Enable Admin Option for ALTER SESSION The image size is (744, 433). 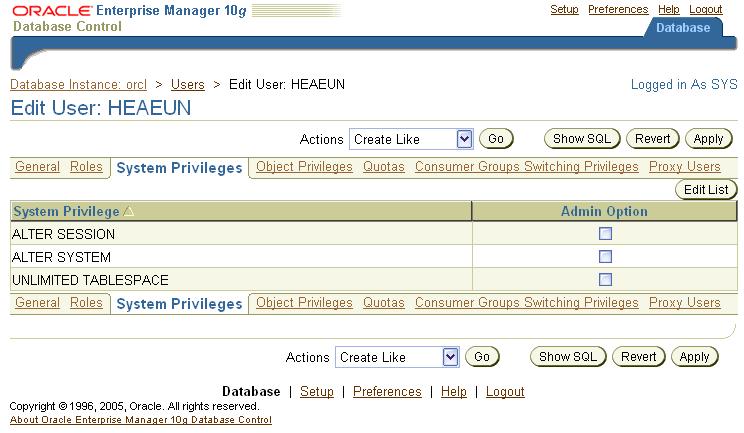pyautogui.click(x=605, y=234)
